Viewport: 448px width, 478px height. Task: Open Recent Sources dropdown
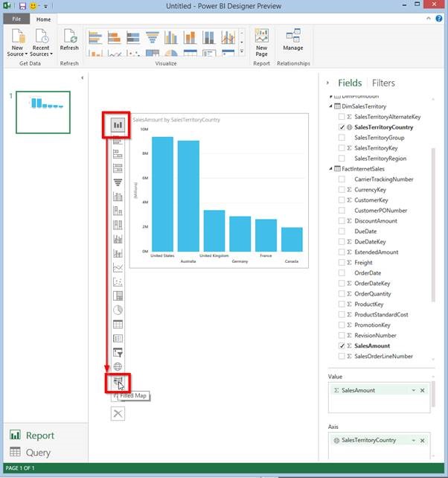pos(41,42)
